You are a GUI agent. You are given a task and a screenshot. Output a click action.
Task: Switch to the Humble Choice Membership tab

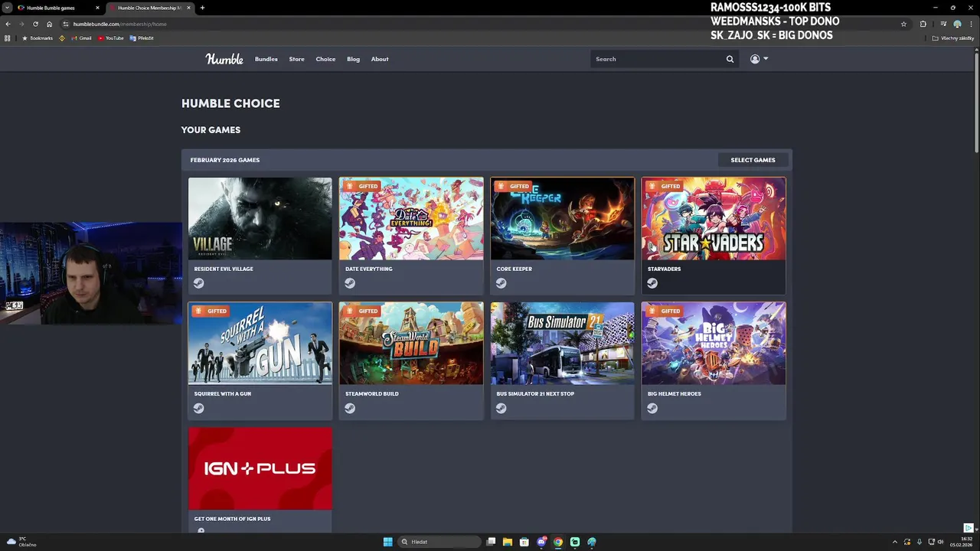tap(149, 8)
